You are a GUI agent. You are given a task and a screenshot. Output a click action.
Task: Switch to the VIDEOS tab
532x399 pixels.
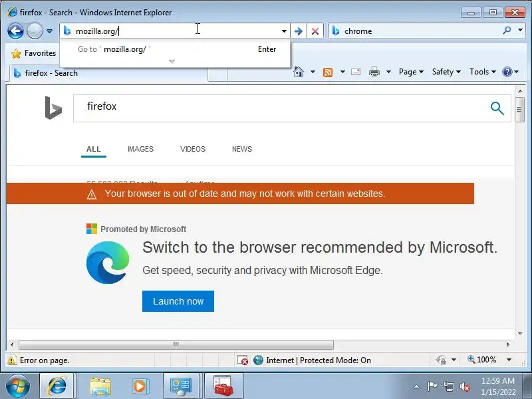(x=193, y=149)
